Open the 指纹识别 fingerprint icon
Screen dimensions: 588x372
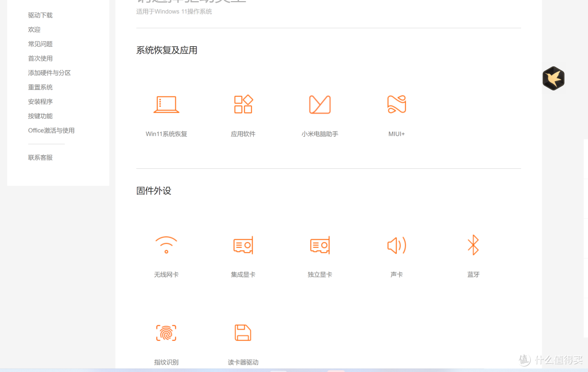(x=166, y=333)
